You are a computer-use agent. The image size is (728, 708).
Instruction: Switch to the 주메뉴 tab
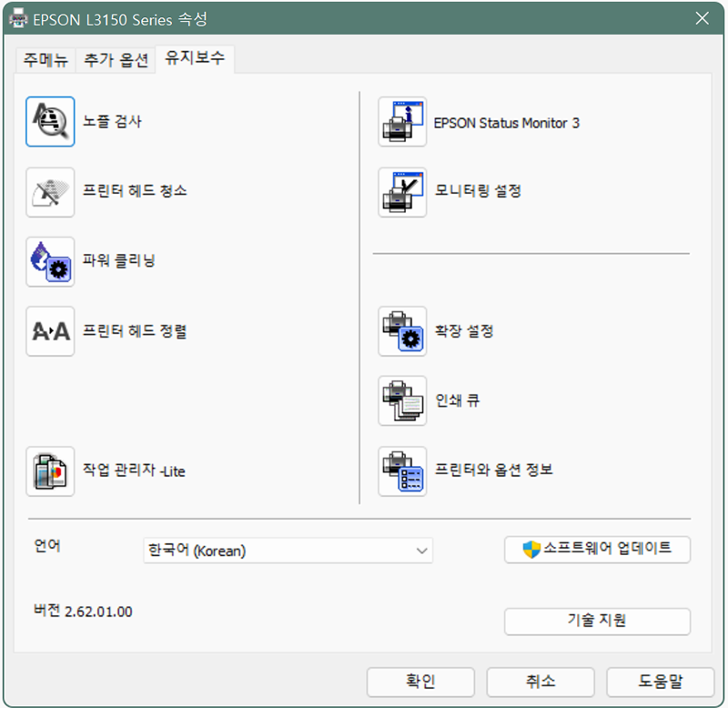(x=45, y=60)
